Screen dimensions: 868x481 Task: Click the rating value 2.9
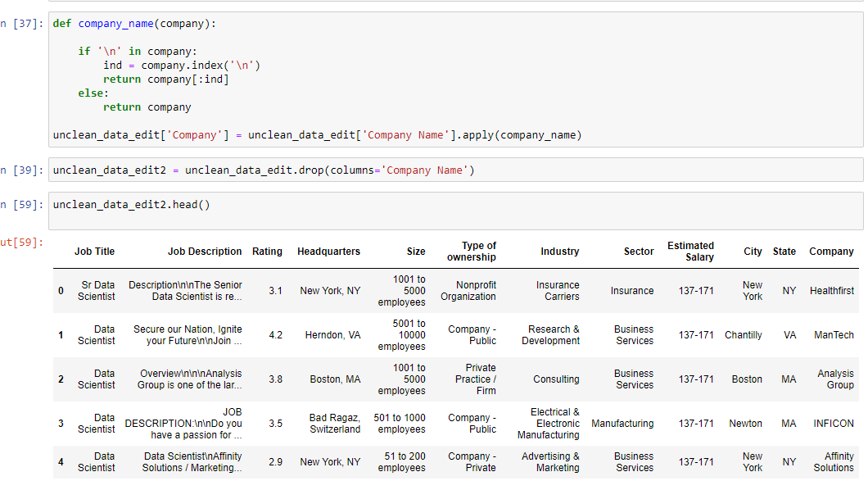(x=276, y=461)
